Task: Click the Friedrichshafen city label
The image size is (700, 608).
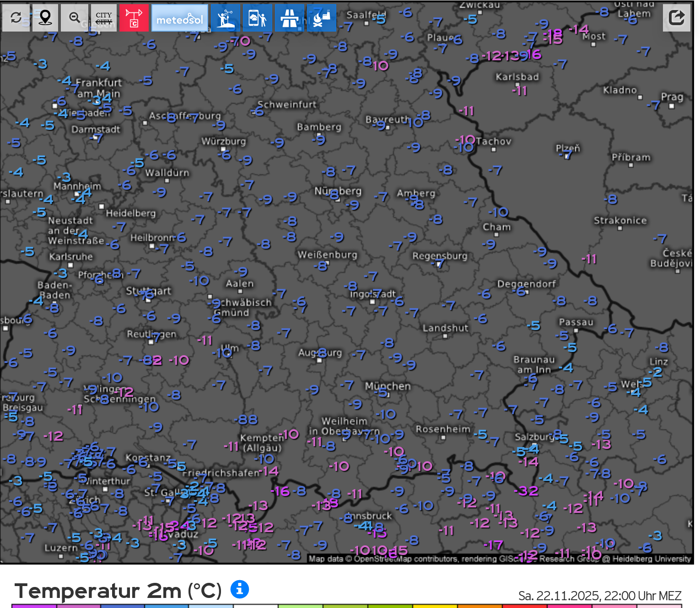Action: point(221,472)
